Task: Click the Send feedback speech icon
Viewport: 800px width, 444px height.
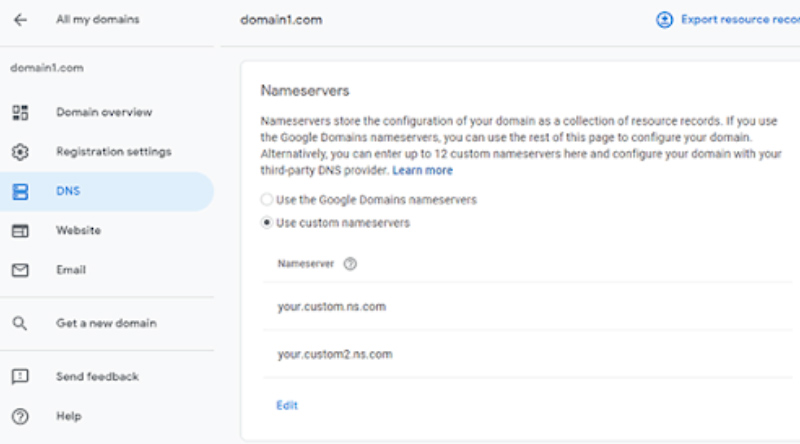Action: [x=20, y=377]
